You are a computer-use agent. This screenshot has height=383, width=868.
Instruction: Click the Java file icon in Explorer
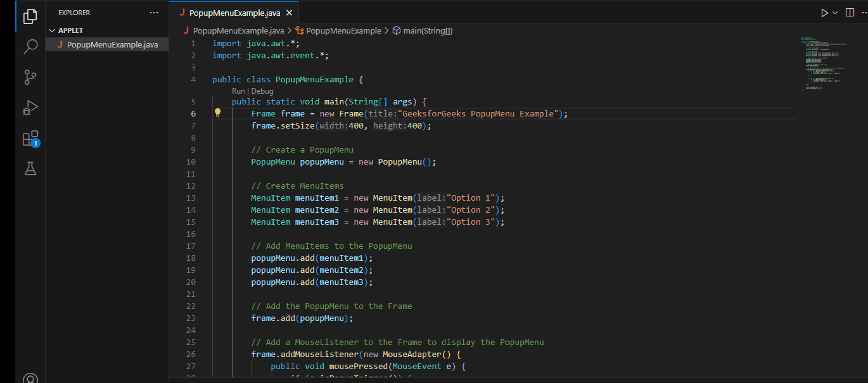point(60,44)
